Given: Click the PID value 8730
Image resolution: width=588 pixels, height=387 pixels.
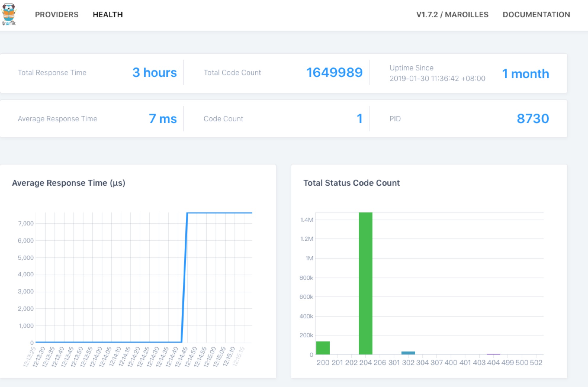Looking at the screenshot, I should click(x=533, y=119).
